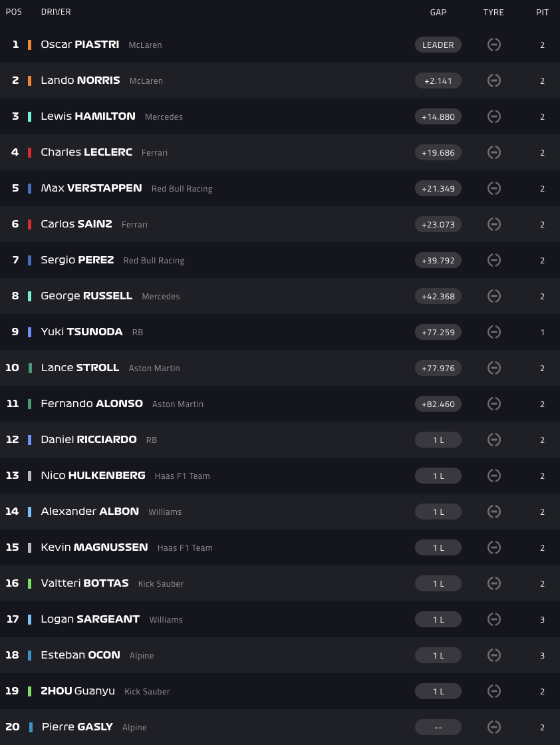Select the LEADER gap badge
Image resolution: width=560 pixels, height=745 pixels.
tap(438, 45)
